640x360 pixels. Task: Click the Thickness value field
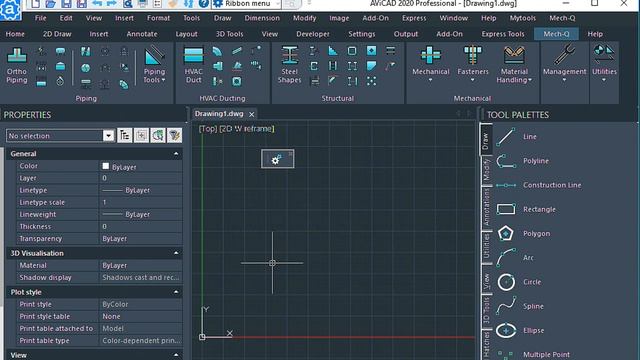coord(141,227)
